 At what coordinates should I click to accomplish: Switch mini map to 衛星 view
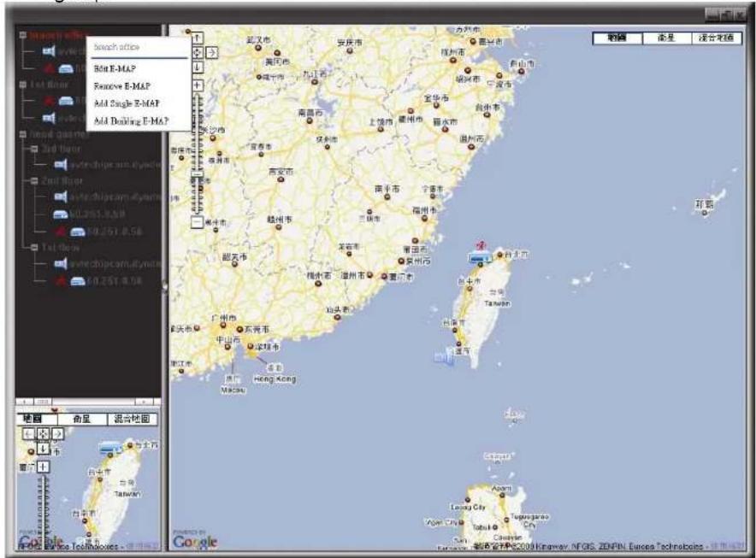coord(82,419)
